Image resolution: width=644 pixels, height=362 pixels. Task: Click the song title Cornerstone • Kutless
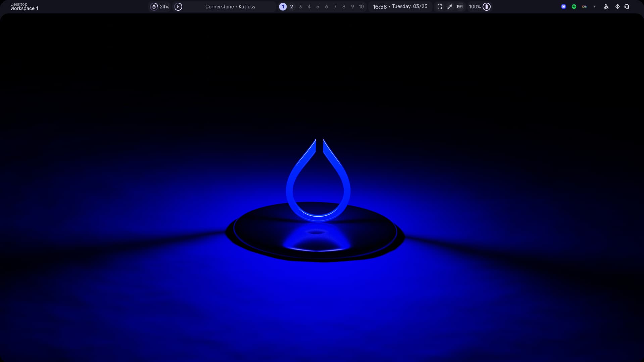click(230, 6)
